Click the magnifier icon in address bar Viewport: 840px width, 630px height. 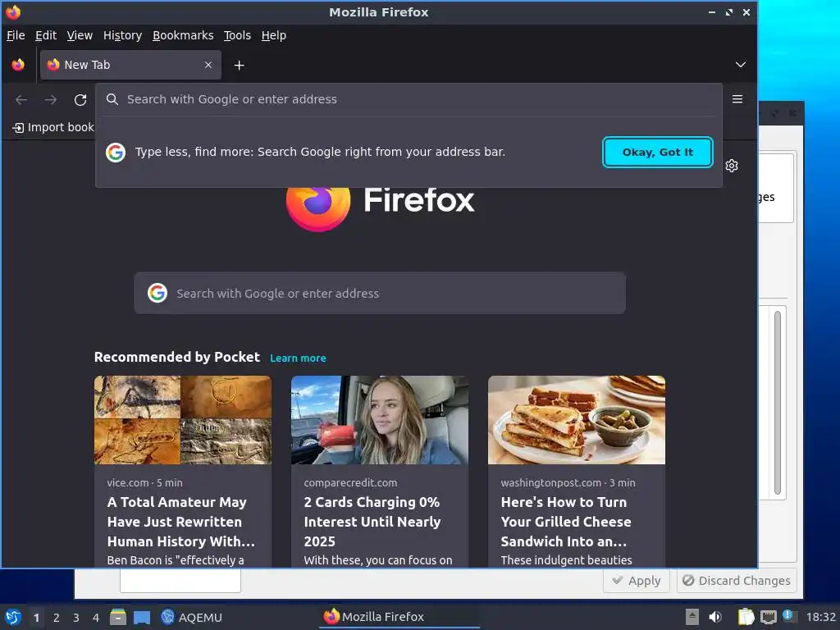[x=112, y=99]
